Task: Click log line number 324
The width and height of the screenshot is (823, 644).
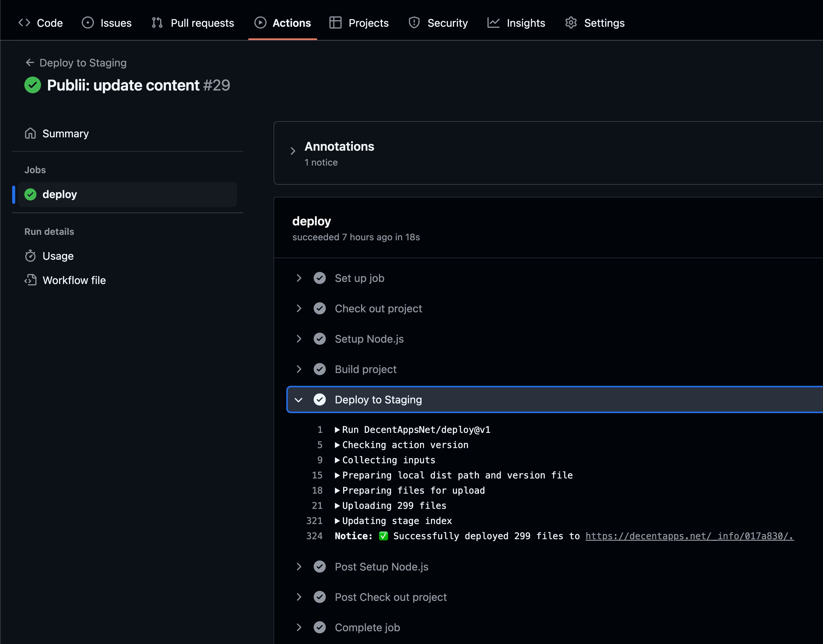Action: pos(315,536)
